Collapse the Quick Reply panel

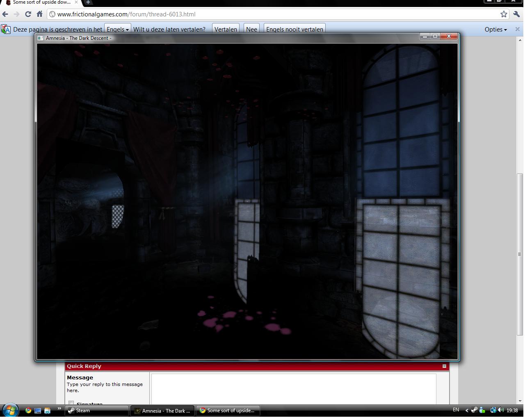(x=444, y=366)
